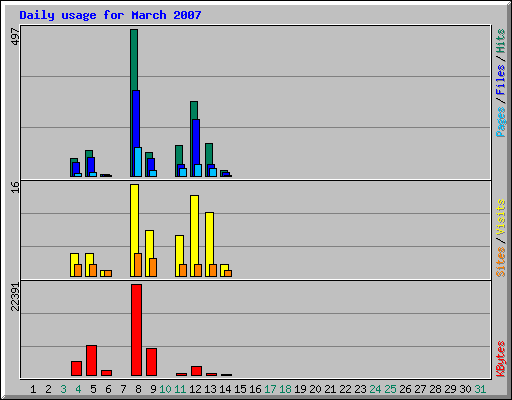This screenshot has height=400, width=512.
Task: Click the cyan pages bar for day 8
Action: [x=138, y=162]
